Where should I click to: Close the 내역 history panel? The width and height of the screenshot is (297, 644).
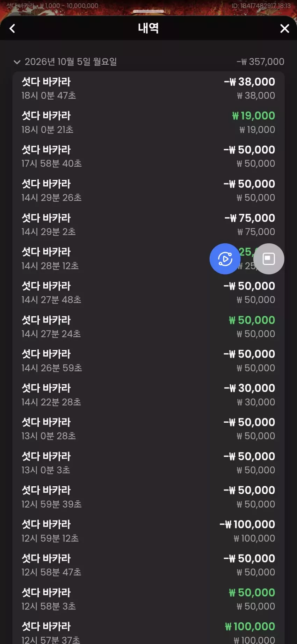285,28
